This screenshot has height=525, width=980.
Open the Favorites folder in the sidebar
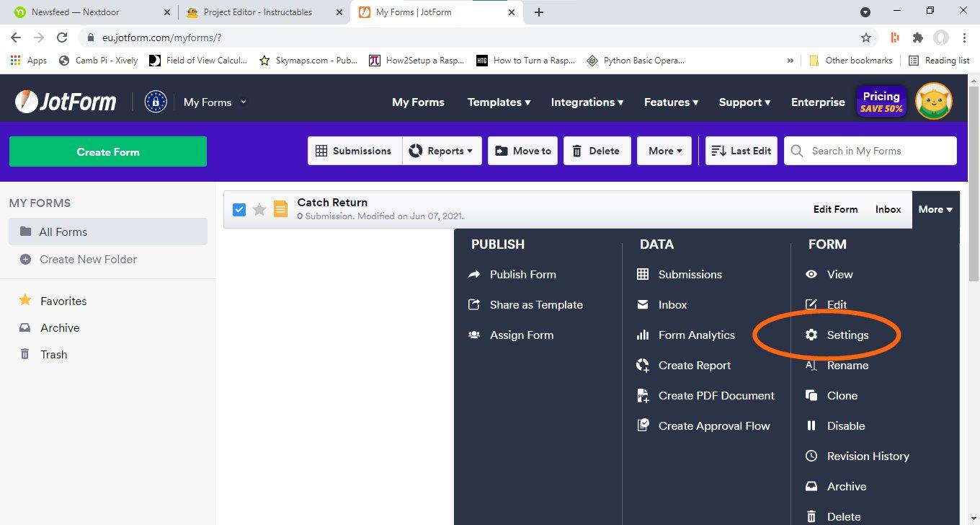pos(63,301)
